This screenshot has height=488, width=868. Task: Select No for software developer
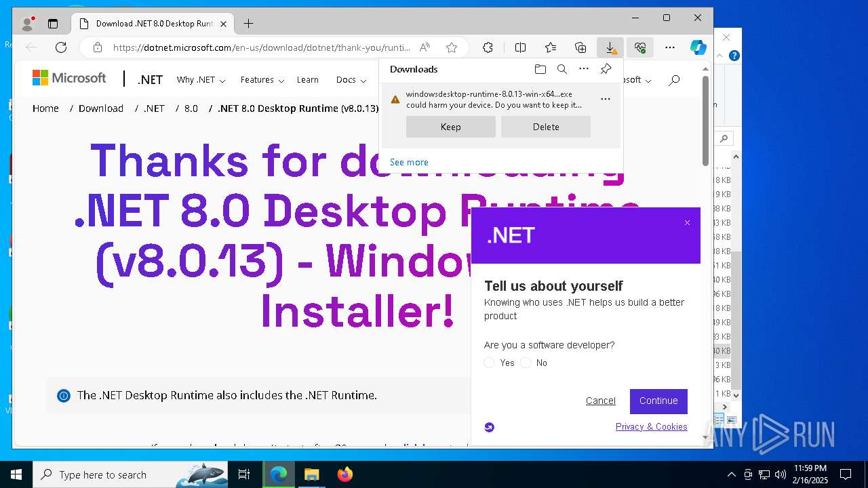[526, 363]
